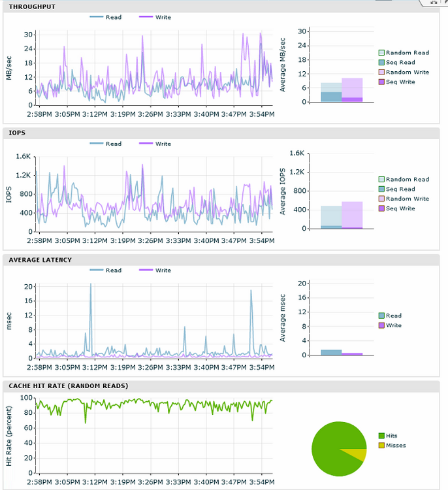Click the square Write swatch beside the latency bar chart
448x490 pixels.
381,325
